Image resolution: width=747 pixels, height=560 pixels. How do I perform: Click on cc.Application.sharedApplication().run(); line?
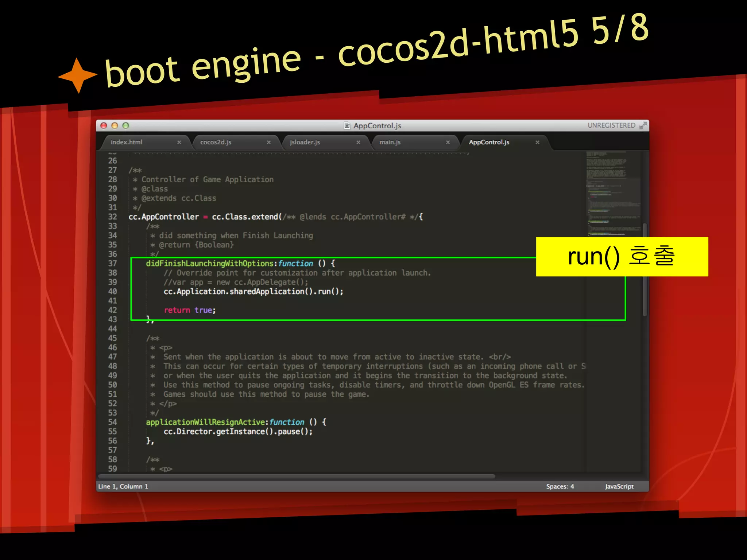(x=253, y=292)
